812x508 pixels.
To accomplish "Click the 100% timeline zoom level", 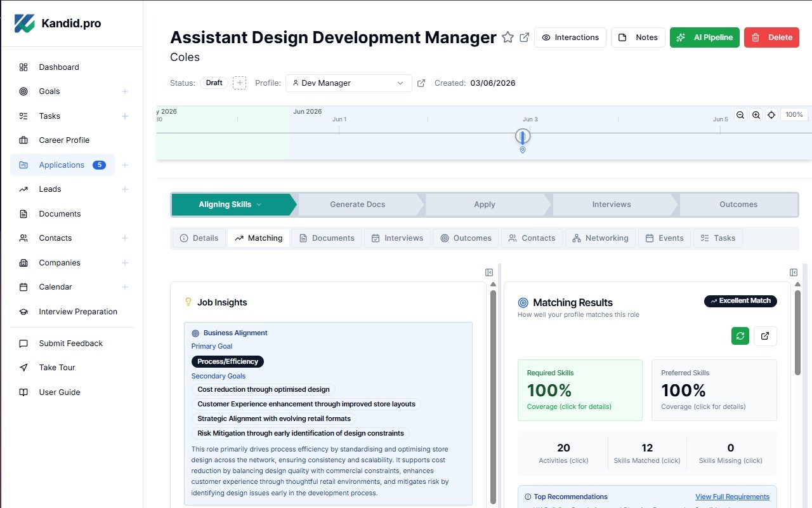I will tap(794, 115).
